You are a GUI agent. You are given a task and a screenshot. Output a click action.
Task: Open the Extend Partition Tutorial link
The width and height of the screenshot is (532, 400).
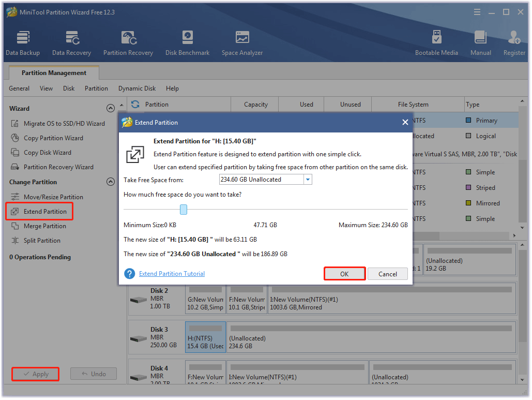point(172,274)
